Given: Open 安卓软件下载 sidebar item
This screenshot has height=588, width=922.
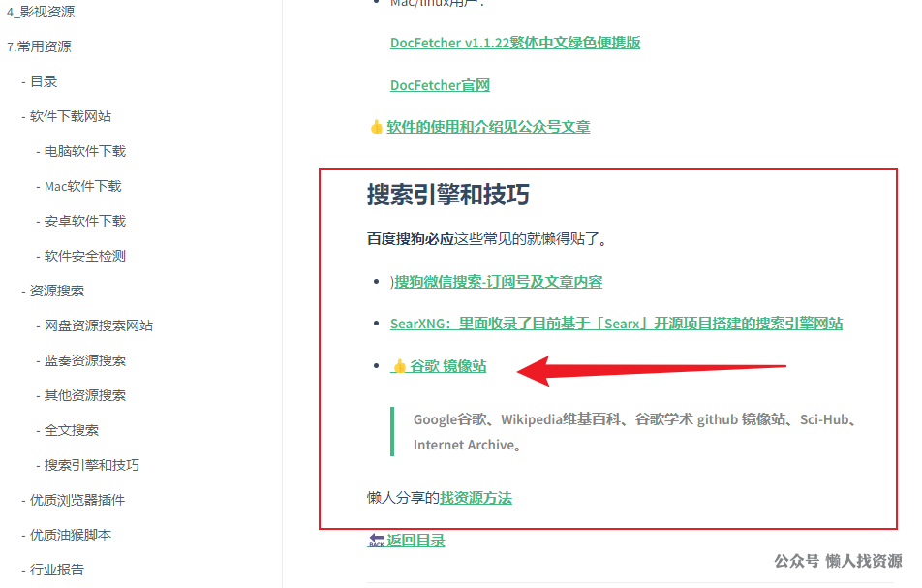Looking at the screenshot, I should click(x=84, y=221).
